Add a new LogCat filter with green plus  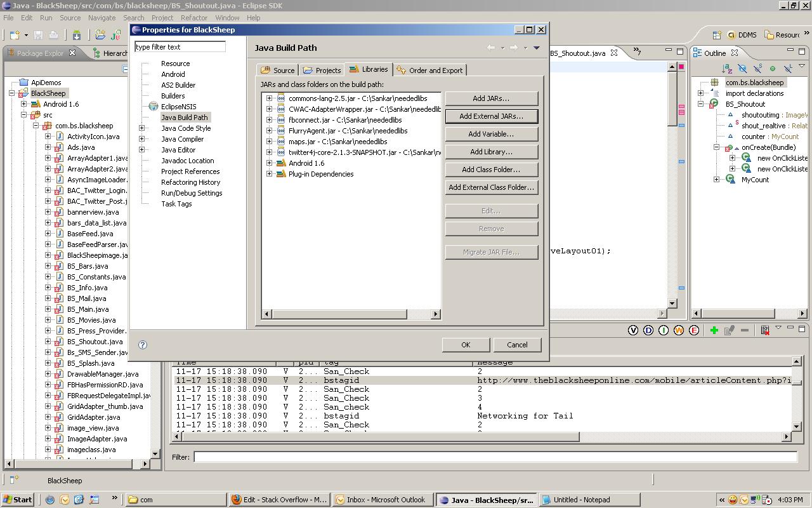pos(714,330)
